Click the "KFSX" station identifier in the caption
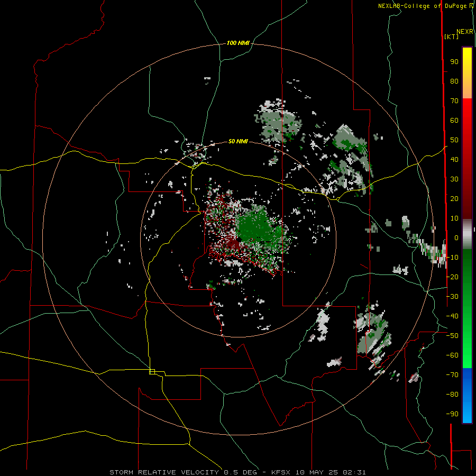 click(281, 472)
